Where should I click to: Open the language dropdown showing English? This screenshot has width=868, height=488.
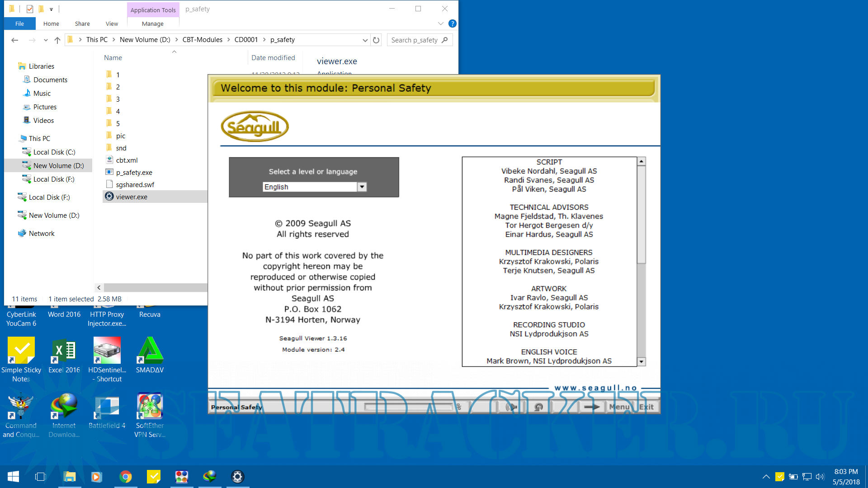[x=362, y=187]
